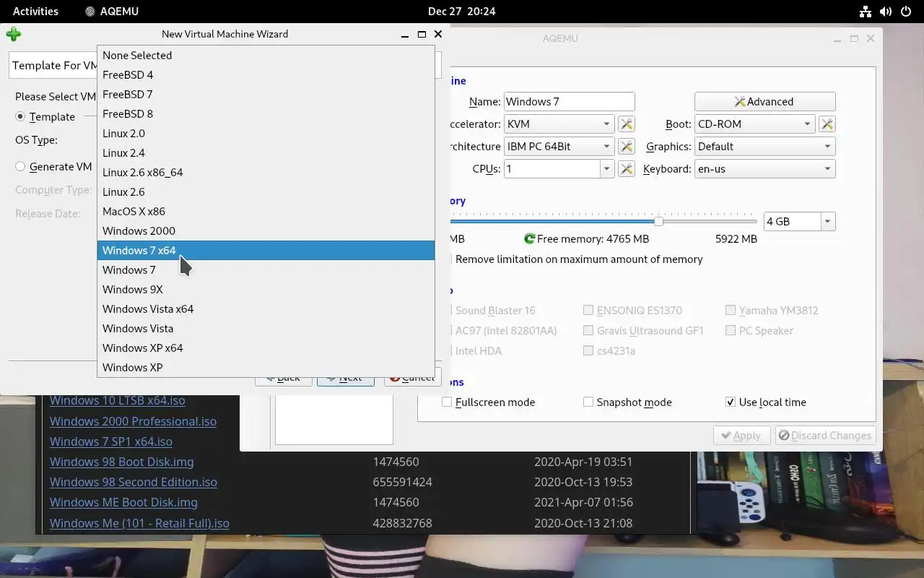Open boot order wrench beside CD-ROM
The height and width of the screenshot is (578, 924).
click(827, 124)
